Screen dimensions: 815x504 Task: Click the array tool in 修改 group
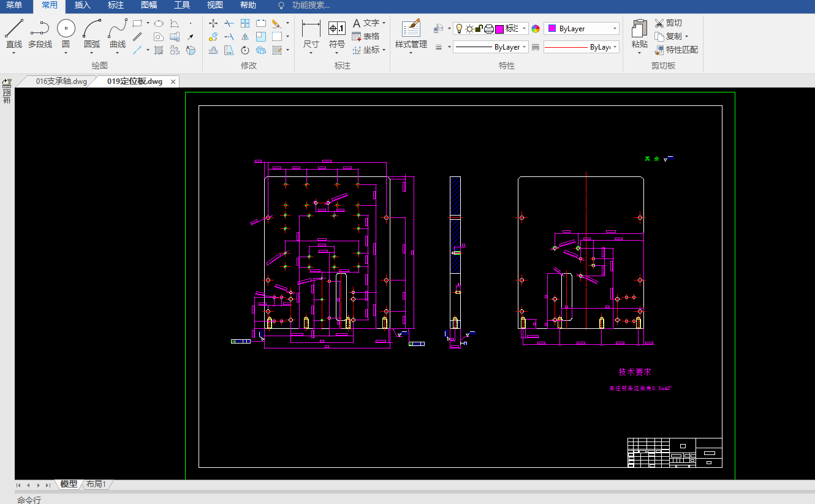[245, 23]
